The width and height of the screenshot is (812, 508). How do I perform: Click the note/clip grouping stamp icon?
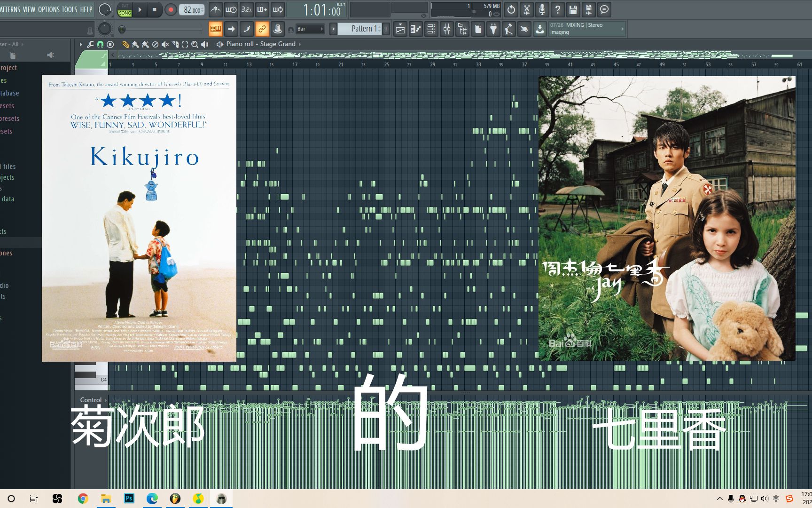[278, 29]
